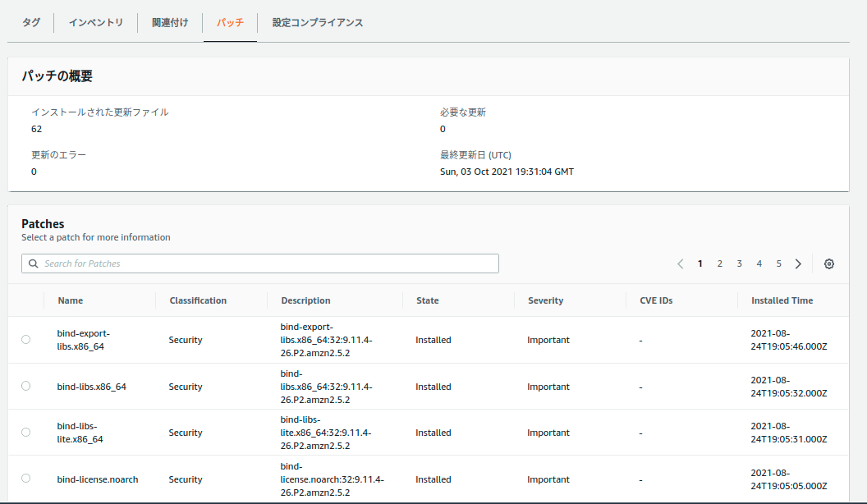Select the bind-libs.x86_64 patch radio button
Viewport: 867px width, 504px height.
(x=26, y=386)
